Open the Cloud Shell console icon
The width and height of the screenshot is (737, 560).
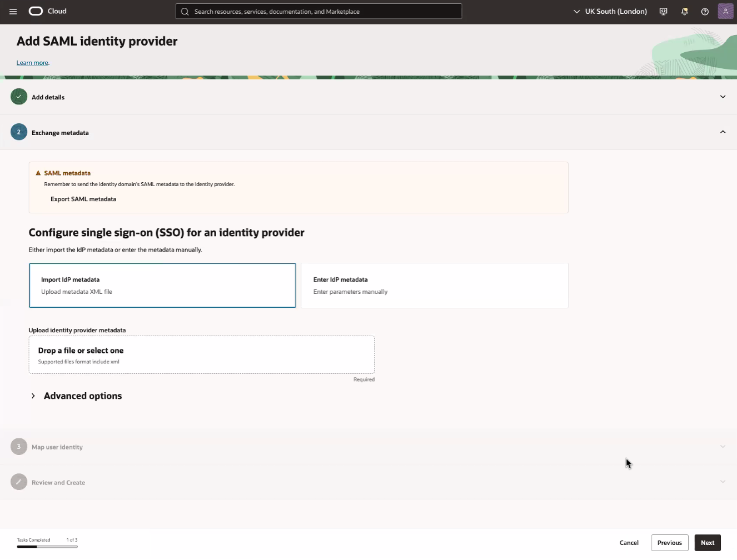point(663,11)
